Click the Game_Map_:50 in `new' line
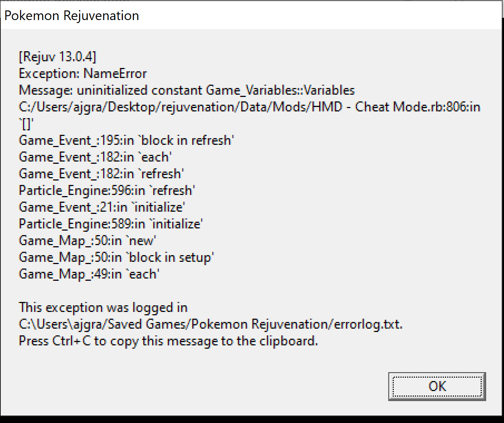The width and height of the screenshot is (504, 423). click(88, 241)
